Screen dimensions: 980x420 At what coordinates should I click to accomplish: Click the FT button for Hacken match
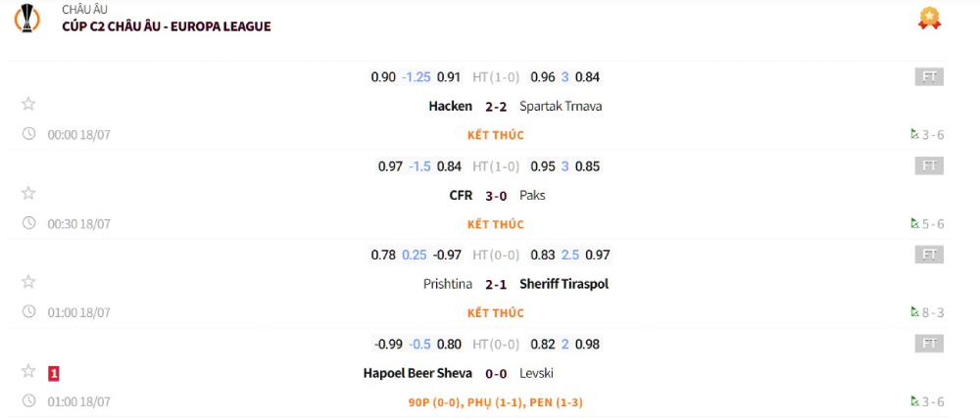pyautogui.click(x=929, y=76)
